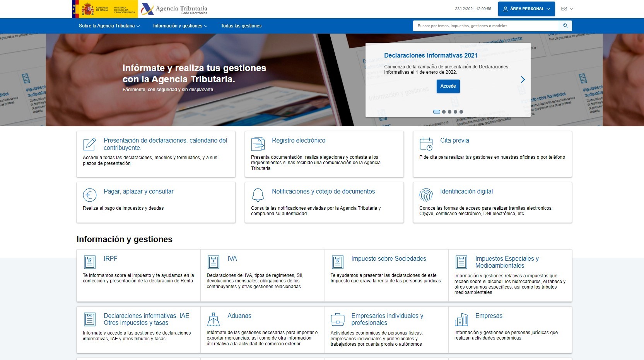Open the Identificación digital link

tap(466, 192)
